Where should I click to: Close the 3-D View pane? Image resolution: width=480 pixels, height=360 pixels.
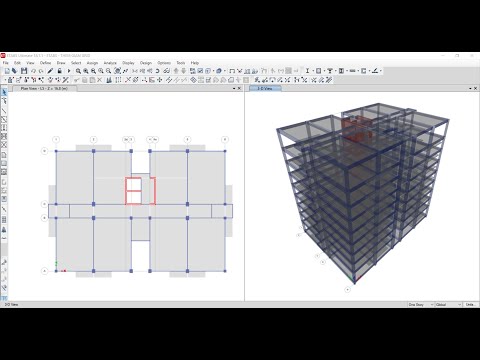click(x=475, y=88)
